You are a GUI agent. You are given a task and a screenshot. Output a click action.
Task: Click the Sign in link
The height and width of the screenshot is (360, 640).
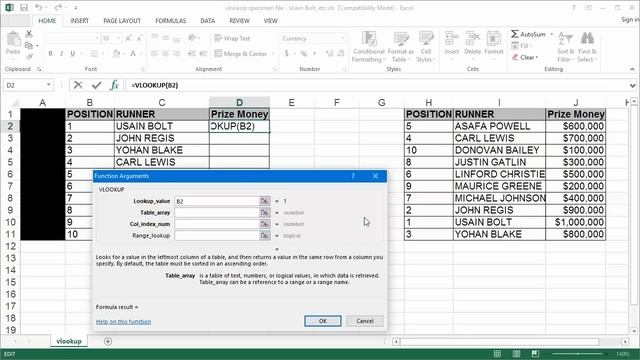click(630, 20)
